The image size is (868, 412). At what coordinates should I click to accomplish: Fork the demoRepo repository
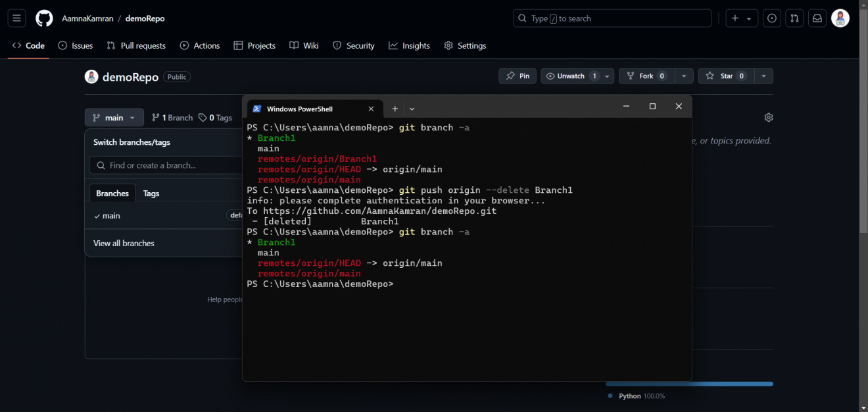pos(646,76)
